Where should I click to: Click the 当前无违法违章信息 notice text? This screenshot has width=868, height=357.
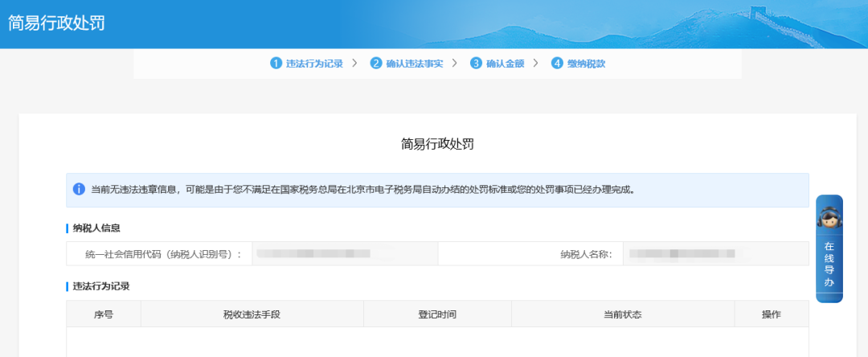tap(362, 190)
